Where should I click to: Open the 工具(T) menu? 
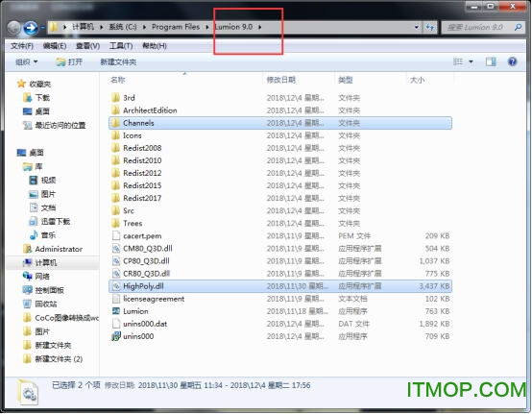pos(121,46)
